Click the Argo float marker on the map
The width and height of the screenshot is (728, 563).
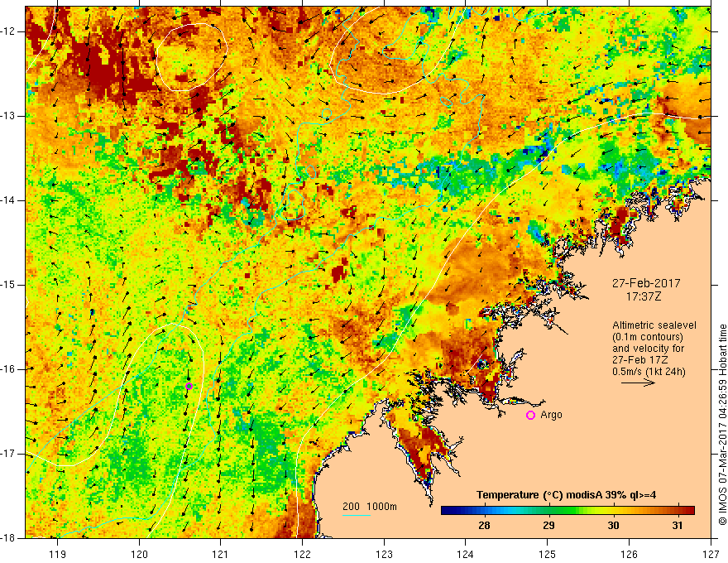coord(189,386)
